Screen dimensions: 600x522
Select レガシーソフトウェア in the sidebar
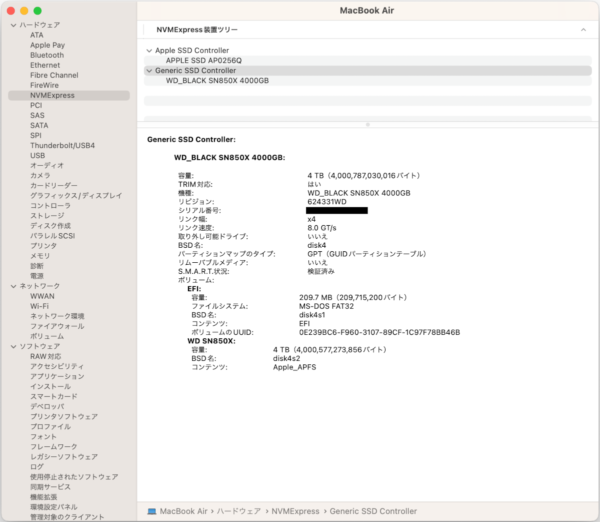(x=64, y=457)
